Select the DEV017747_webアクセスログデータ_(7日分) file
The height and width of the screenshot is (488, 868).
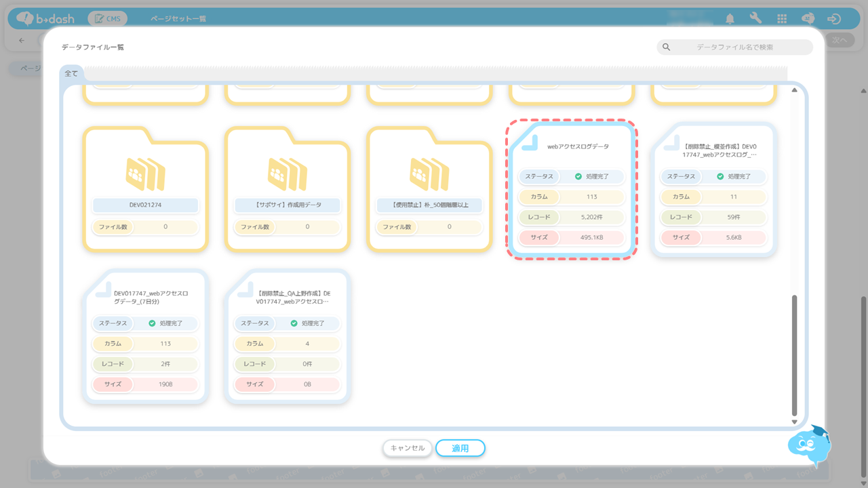point(145,337)
